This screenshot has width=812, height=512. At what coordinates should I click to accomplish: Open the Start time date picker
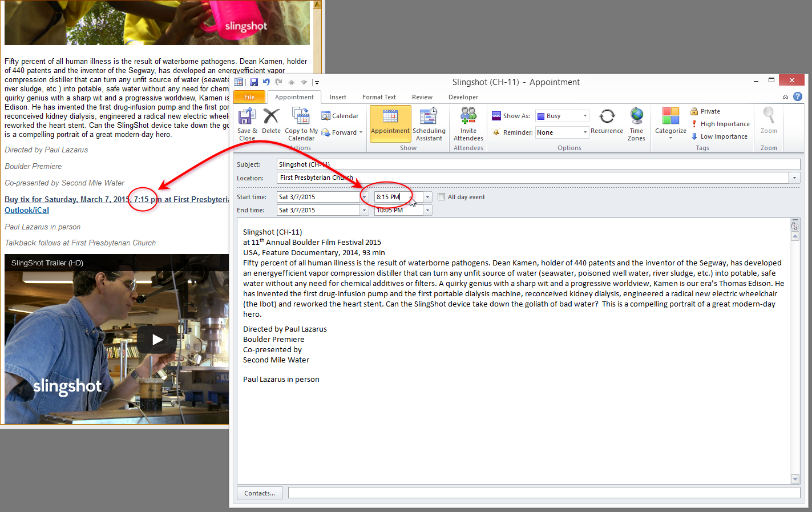click(x=364, y=197)
